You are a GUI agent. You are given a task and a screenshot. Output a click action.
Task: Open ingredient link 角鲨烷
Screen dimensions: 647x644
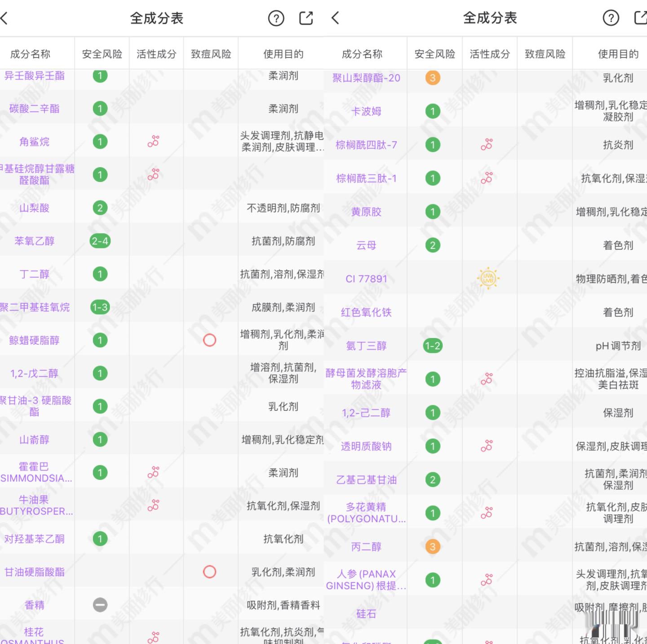click(x=35, y=142)
